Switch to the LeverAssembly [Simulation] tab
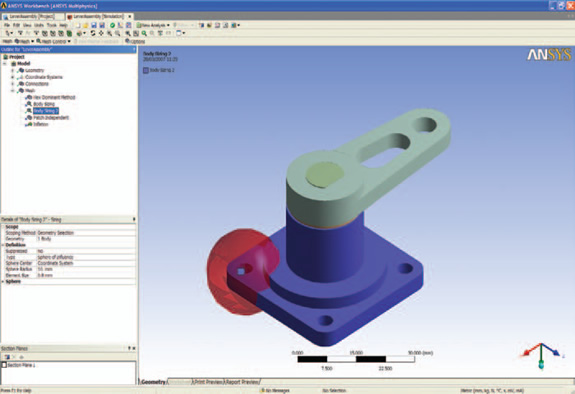 [x=95, y=17]
